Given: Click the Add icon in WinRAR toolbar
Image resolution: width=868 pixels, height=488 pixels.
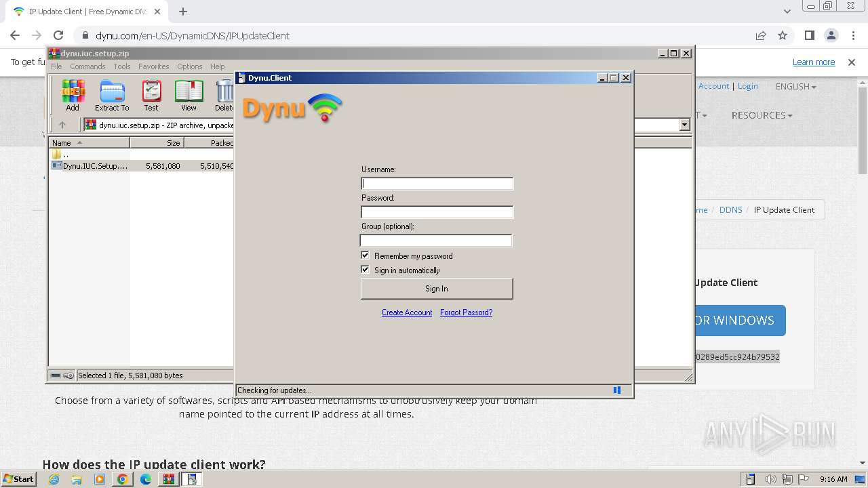Looking at the screenshot, I should (x=73, y=96).
